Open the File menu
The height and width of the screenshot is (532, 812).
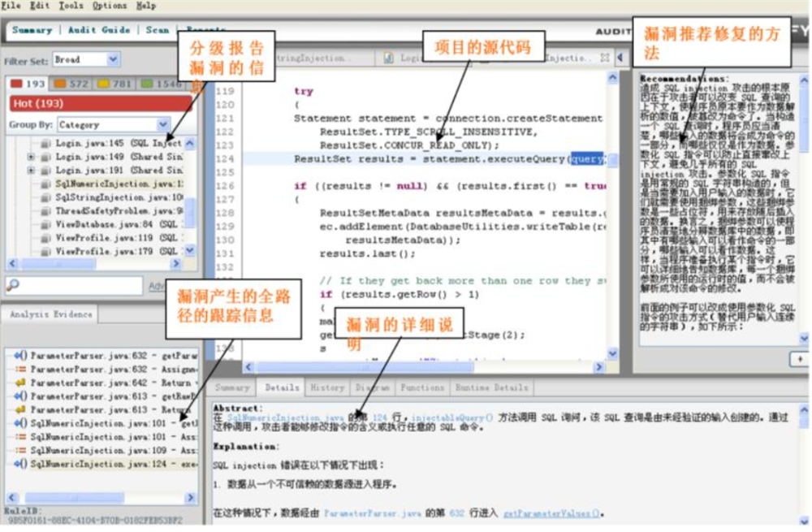[11, 6]
